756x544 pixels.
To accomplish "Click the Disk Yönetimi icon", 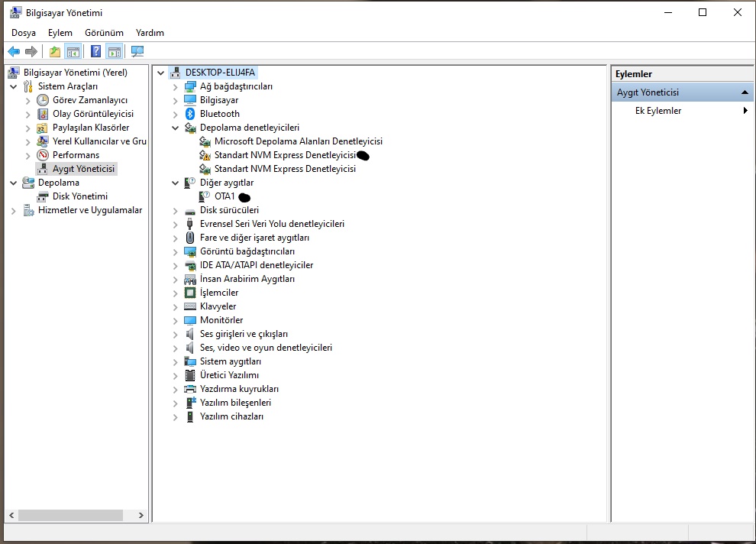I will pyautogui.click(x=43, y=196).
